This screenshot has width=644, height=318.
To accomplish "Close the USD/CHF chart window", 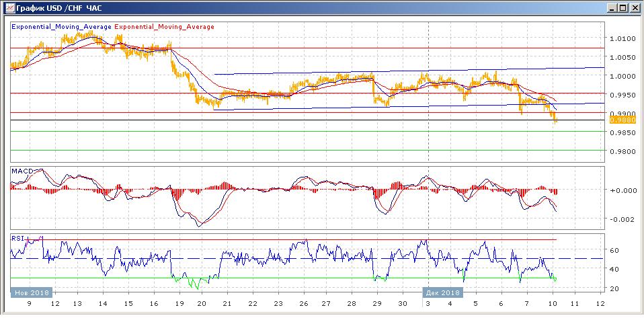I will click(635, 7).
